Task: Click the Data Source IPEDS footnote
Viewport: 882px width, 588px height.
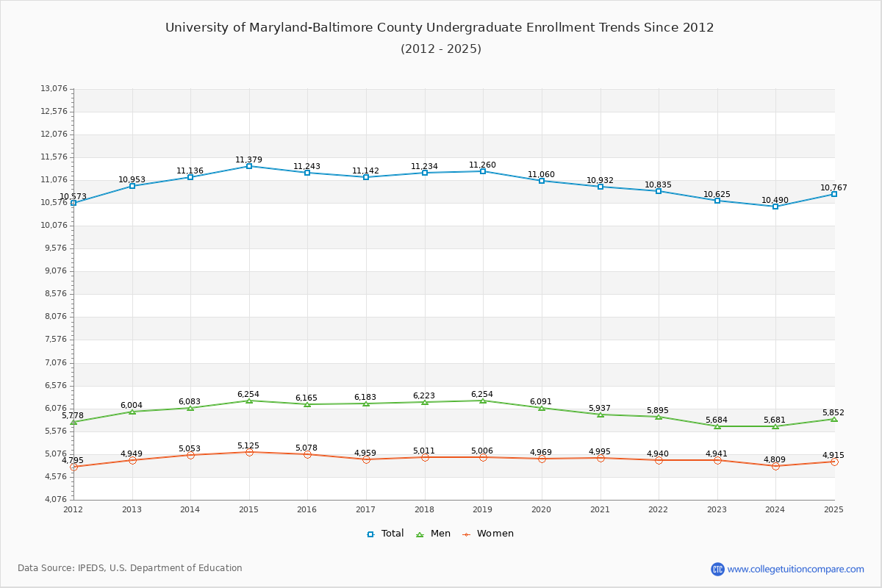Action: 130,568
